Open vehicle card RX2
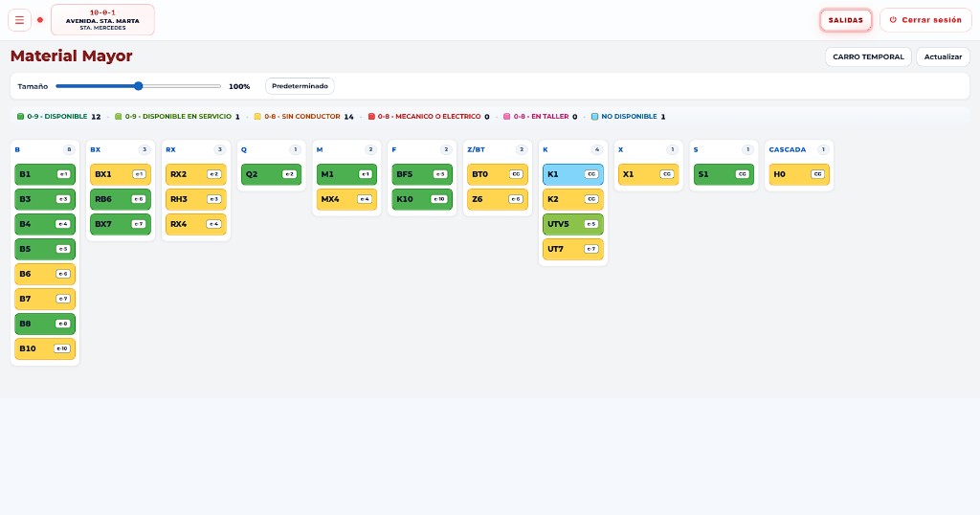 [x=196, y=174]
